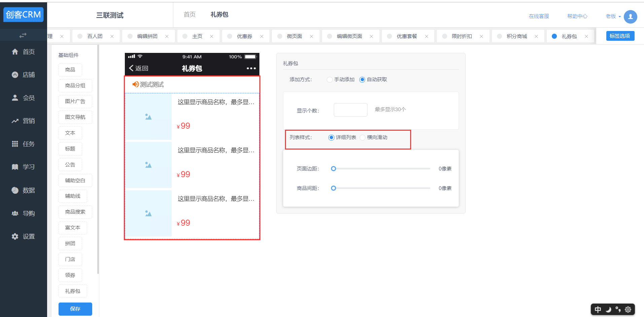Go to 首页 in top navigation

(x=190, y=14)
